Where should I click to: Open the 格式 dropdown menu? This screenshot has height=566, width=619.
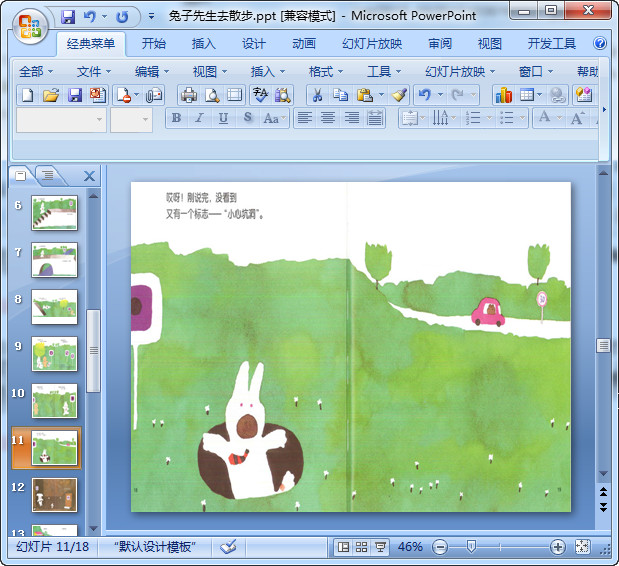click(x=326, y=72)
